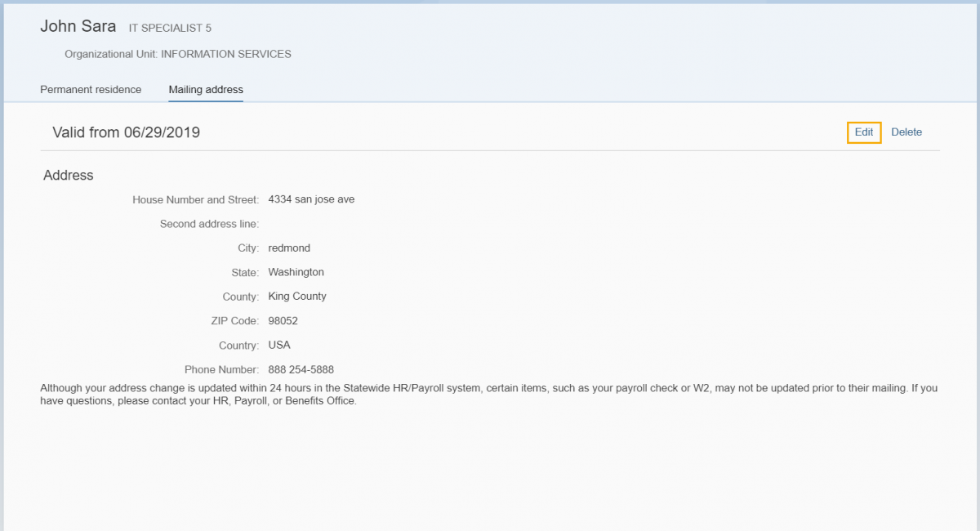Click the payroll address change disclaimer text
The image size is (980, 531).
488,395
